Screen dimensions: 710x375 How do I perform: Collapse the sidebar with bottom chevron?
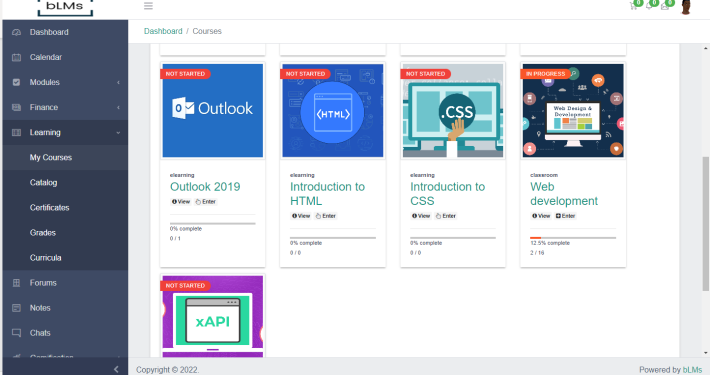point(116,369)
